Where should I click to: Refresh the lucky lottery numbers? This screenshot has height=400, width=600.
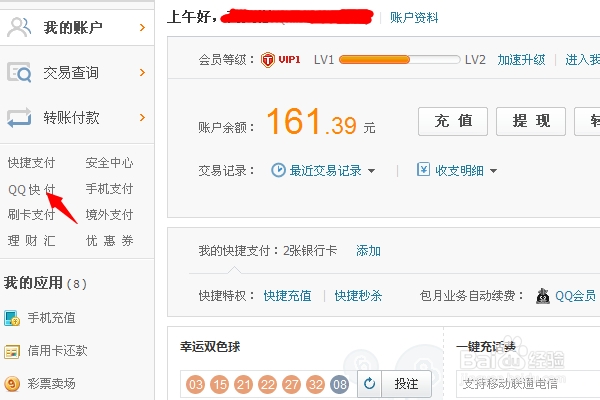[369, 384]
